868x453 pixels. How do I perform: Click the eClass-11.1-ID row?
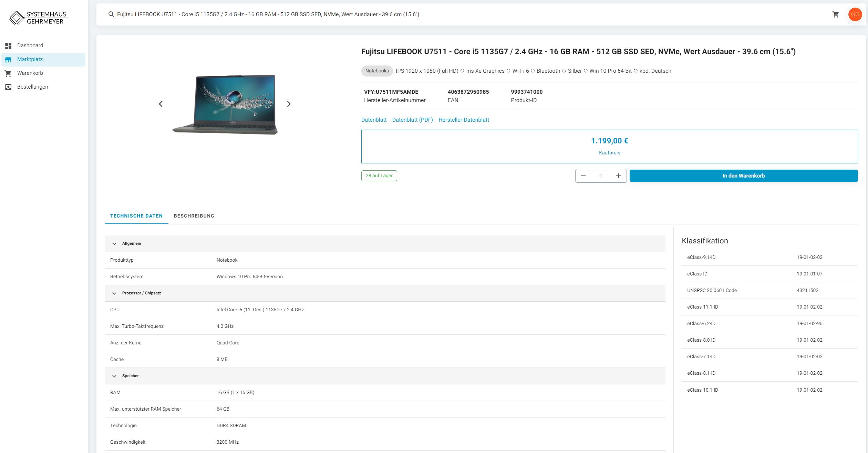769,307
